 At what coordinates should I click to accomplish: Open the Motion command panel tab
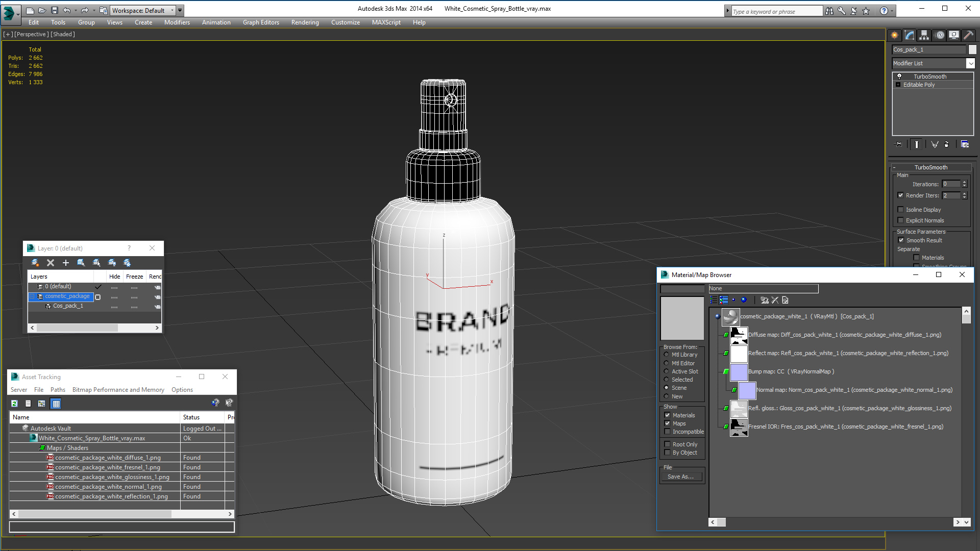coord(940,35)
